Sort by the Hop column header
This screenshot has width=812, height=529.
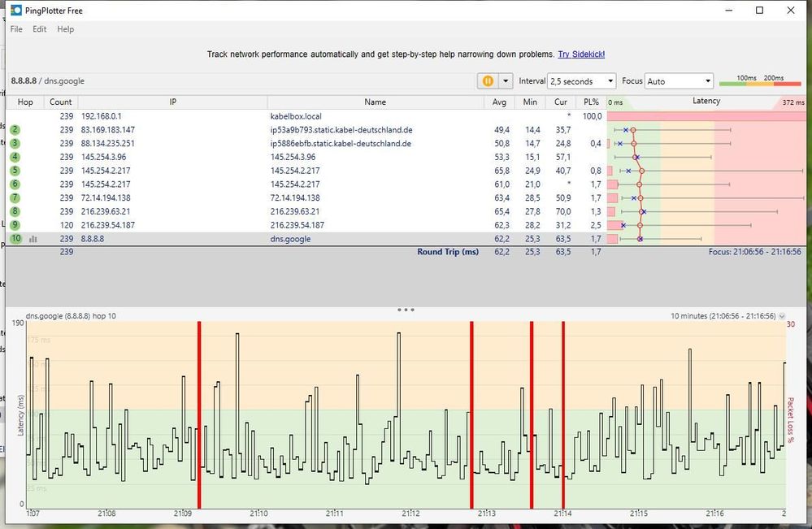pos(25,102)
